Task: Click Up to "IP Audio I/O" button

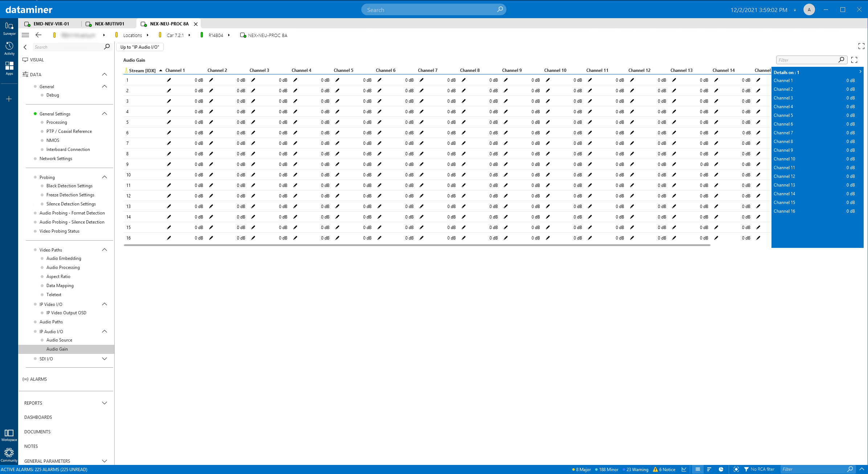Action: click(x=140, y=47)
